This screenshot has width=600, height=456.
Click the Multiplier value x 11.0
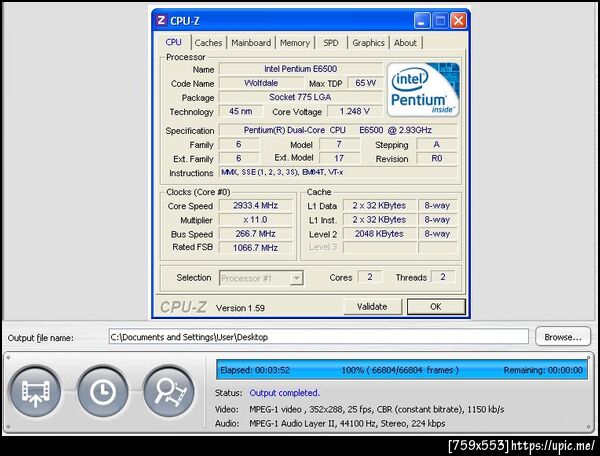pos(255,220)
